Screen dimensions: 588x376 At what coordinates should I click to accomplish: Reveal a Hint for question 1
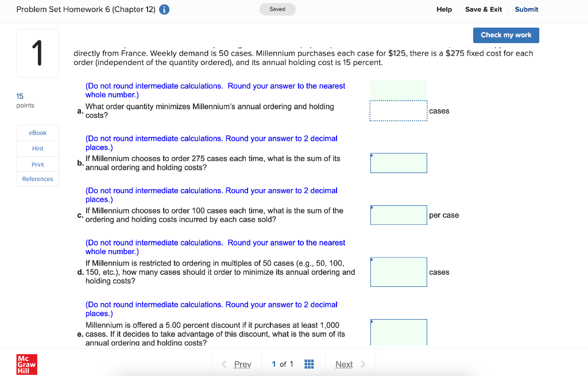tap(37, 148)
